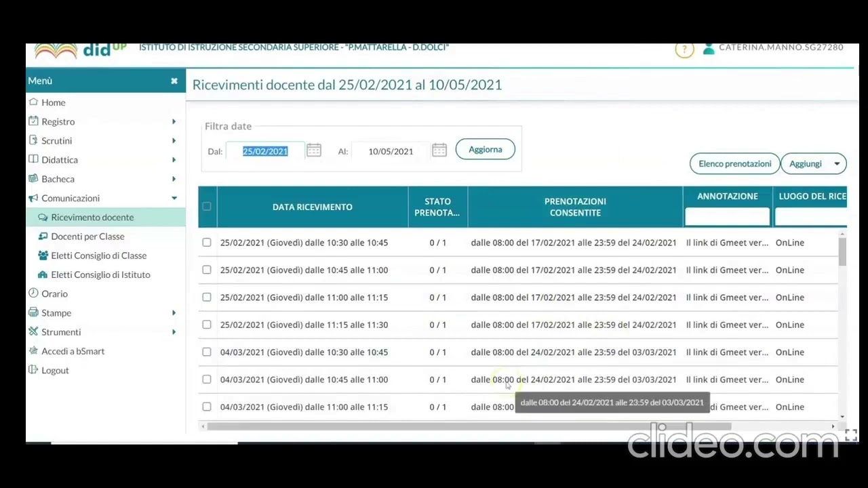Click the Registro calendar icon
This screenshot has width=868, height=488.
(33, 121)
